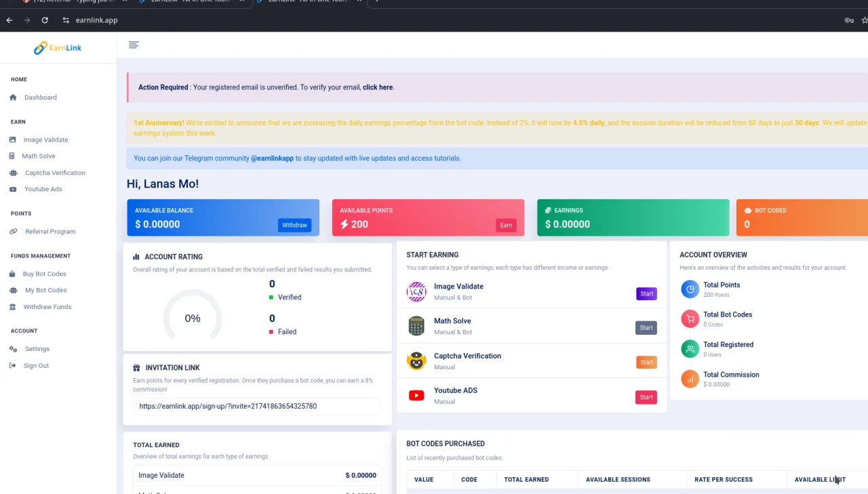Reload the page with the refresh icon
This screenshot has height=494, width=868.
[x=45, y=20]
